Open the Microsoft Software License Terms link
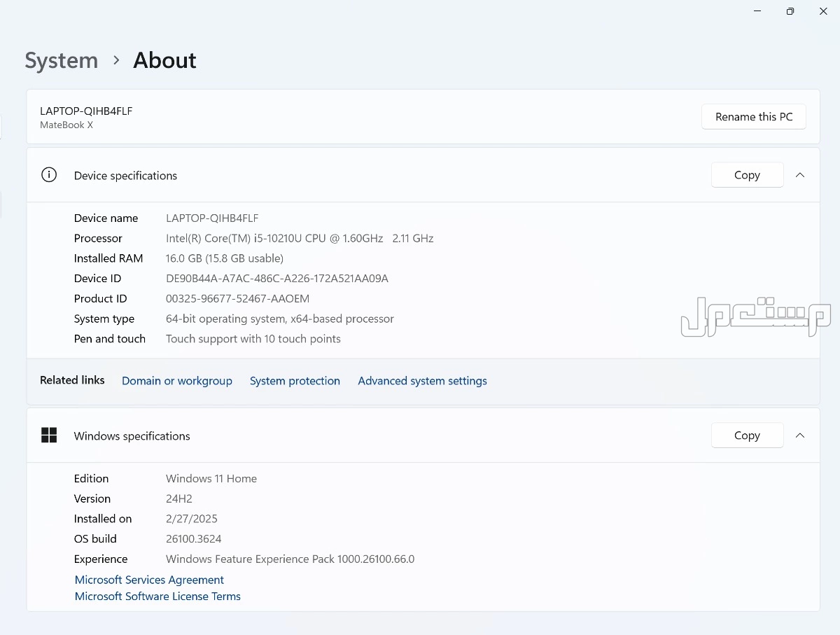Image resolution: width=840 pixels, height=635 pixels. point(157,596)
